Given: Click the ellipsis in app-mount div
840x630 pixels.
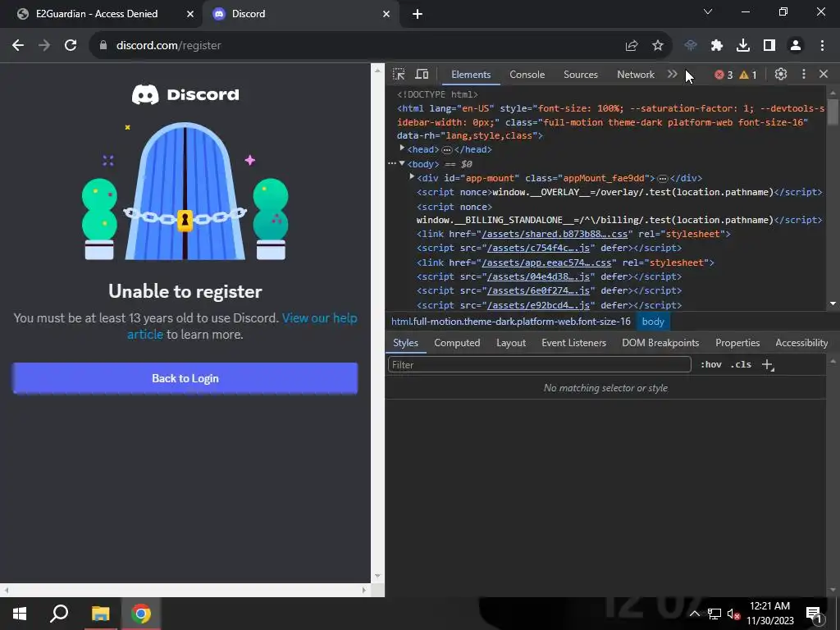Looking at the screenshot, I should pyautogui.click(x=663, y=178).
